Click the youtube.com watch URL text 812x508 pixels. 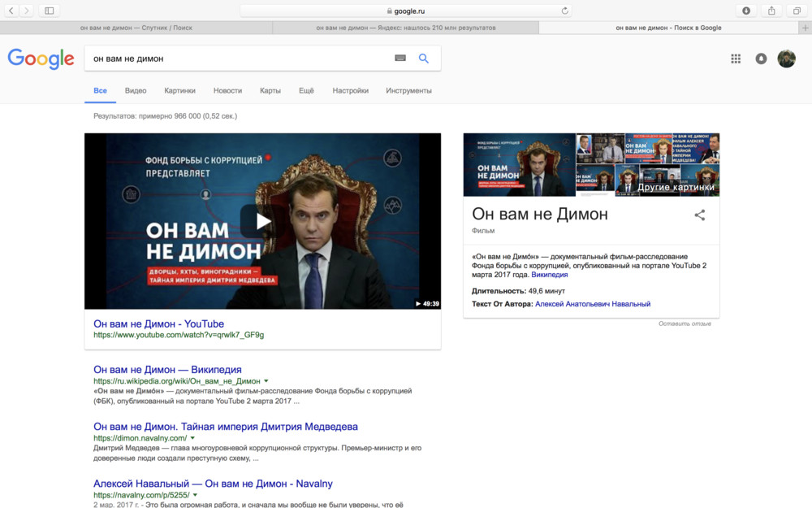click(179, 335)
